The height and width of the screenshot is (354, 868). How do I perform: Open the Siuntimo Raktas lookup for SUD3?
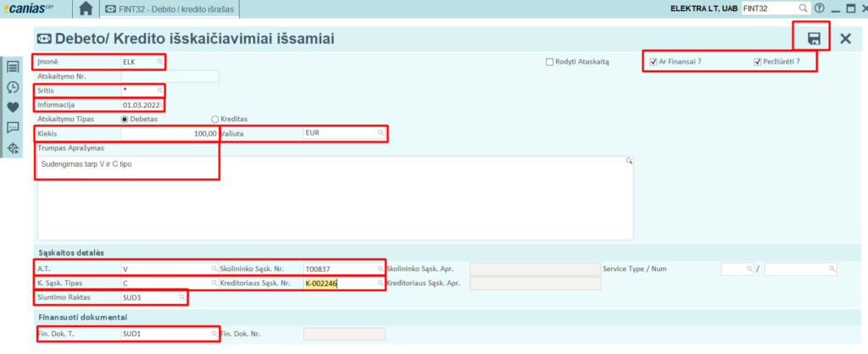(181, 298)
